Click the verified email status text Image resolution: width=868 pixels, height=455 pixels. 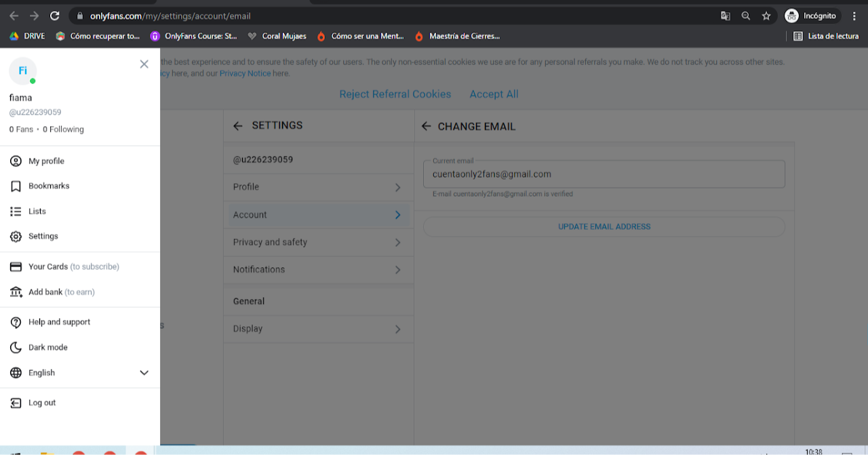503,194
